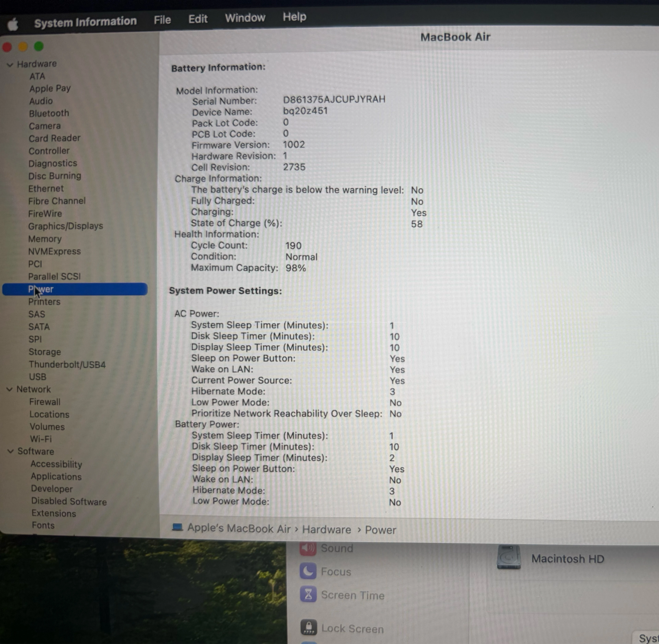The image size is (659, 644).
Task: Click the Maximum Capacity value 98%
Action: (x=296, y=268)
